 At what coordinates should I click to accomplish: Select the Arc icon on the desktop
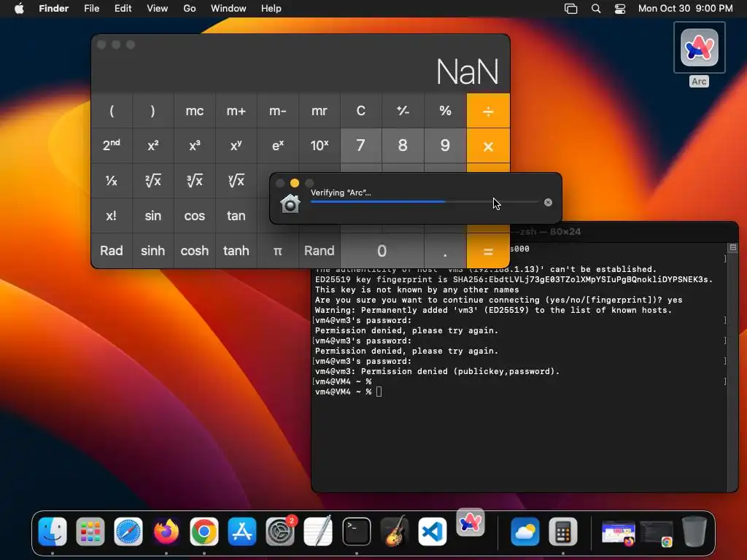pyautogui.click(x=700, y=47)
